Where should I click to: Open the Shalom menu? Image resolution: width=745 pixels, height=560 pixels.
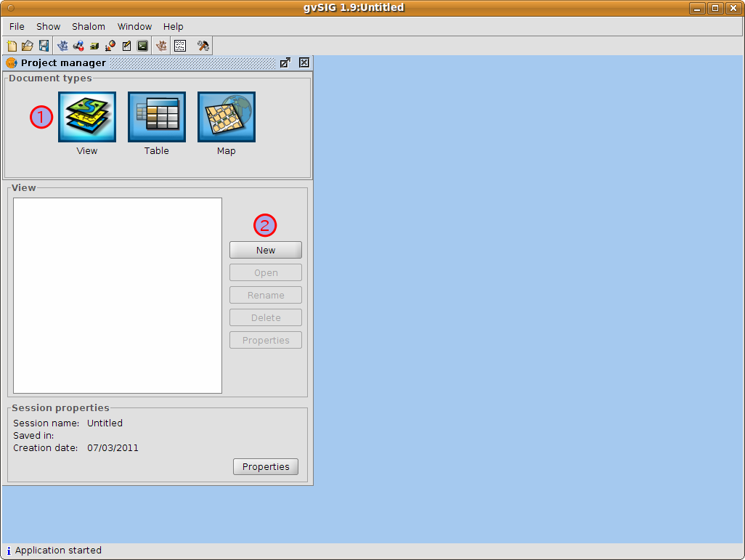[x=89, y=26]
